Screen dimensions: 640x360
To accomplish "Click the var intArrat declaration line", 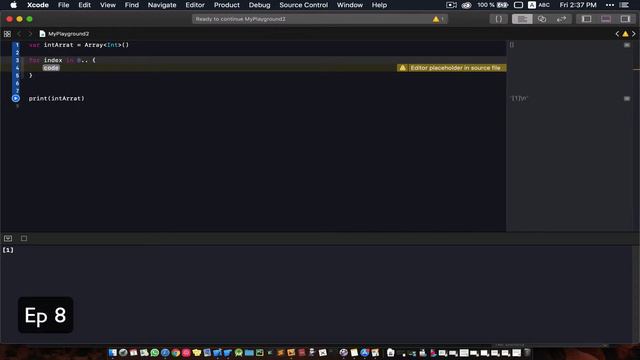I will click(79, 45).
